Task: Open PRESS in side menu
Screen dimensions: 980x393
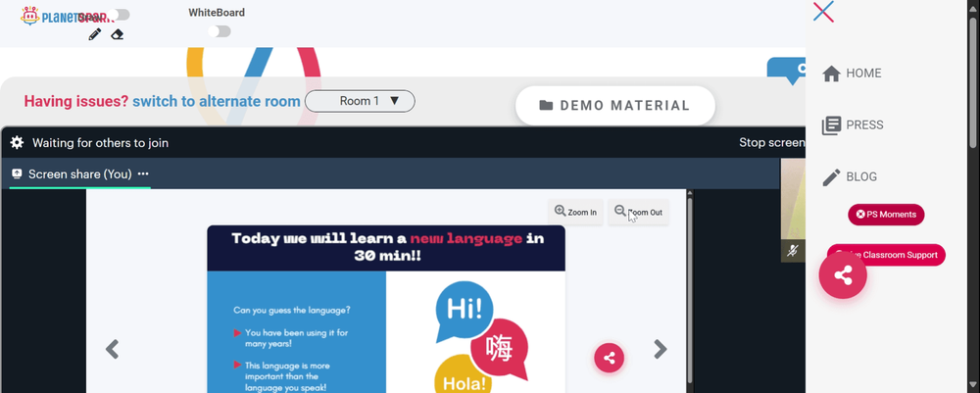Action: [854, 125]
